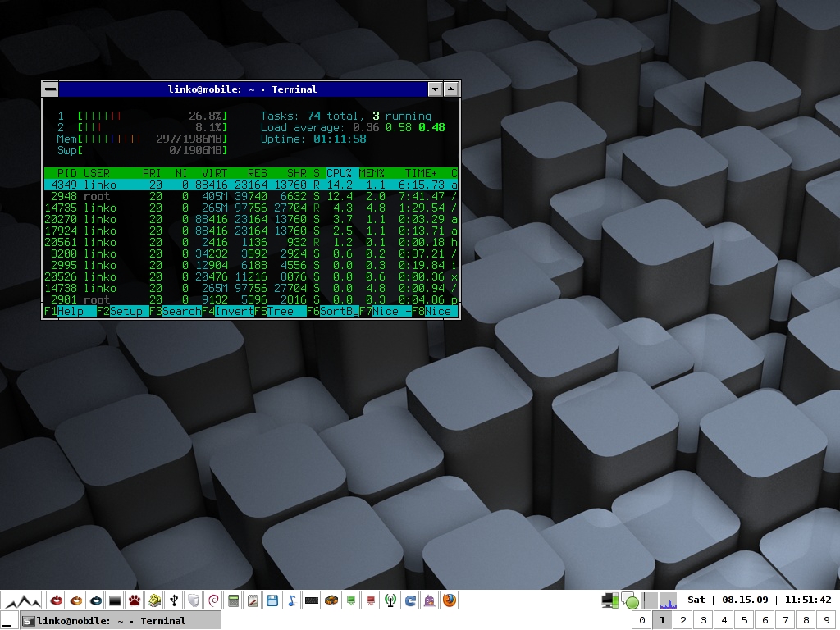Launch Pidgin purple bird icon
The height and width of the screenshot is (630, 840).
(x=430, y=600)
